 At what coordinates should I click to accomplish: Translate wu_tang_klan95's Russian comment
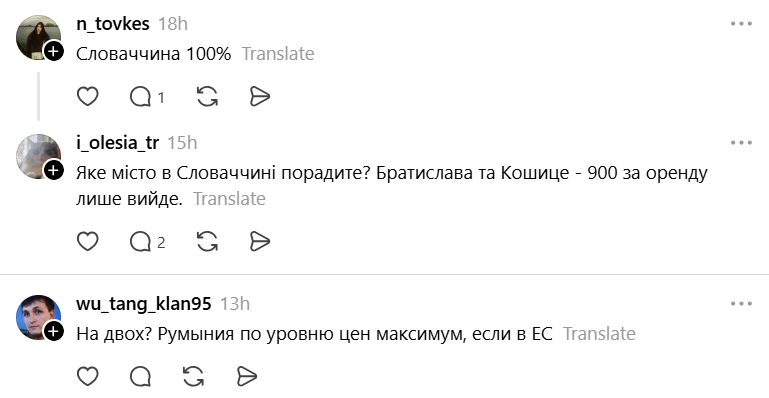pos(599,333)
